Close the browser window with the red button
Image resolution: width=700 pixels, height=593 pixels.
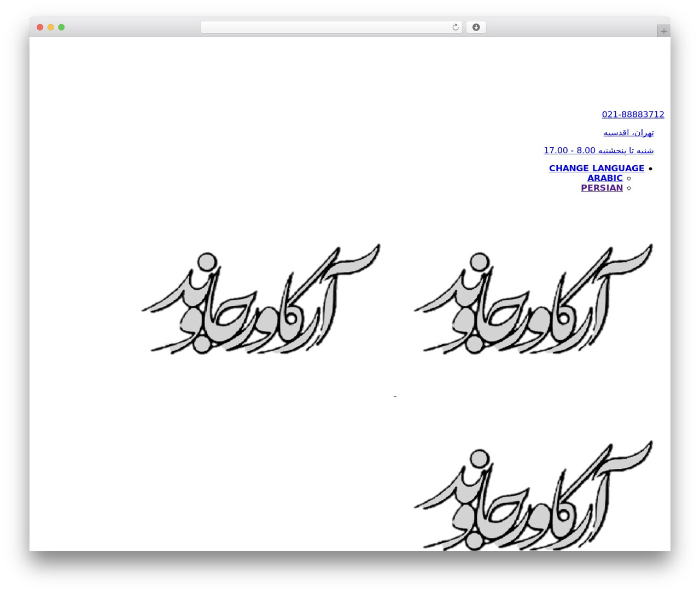tap(40, 27)
